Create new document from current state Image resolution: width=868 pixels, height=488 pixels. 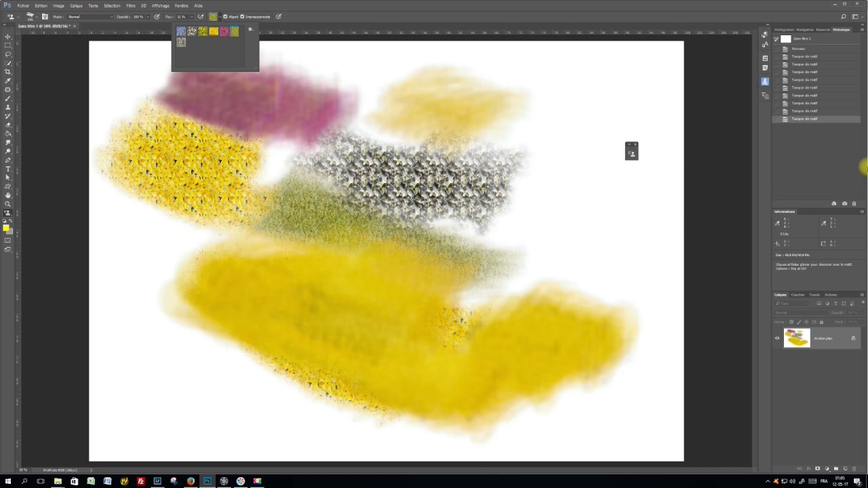pyautogui.click(x=834, y=203)
